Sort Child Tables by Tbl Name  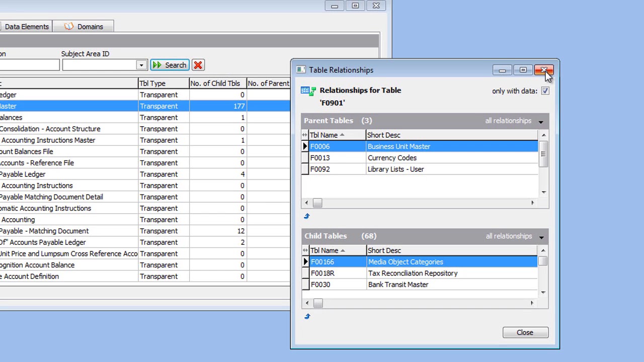[338, 250]
